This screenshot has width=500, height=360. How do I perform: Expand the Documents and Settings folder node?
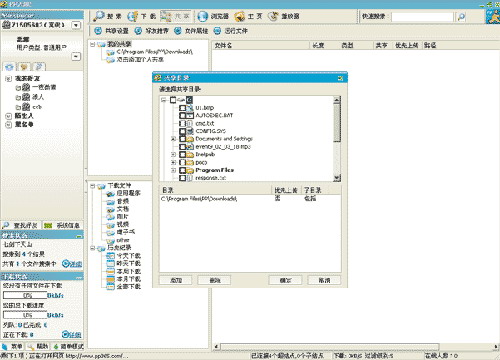point(173,139)
